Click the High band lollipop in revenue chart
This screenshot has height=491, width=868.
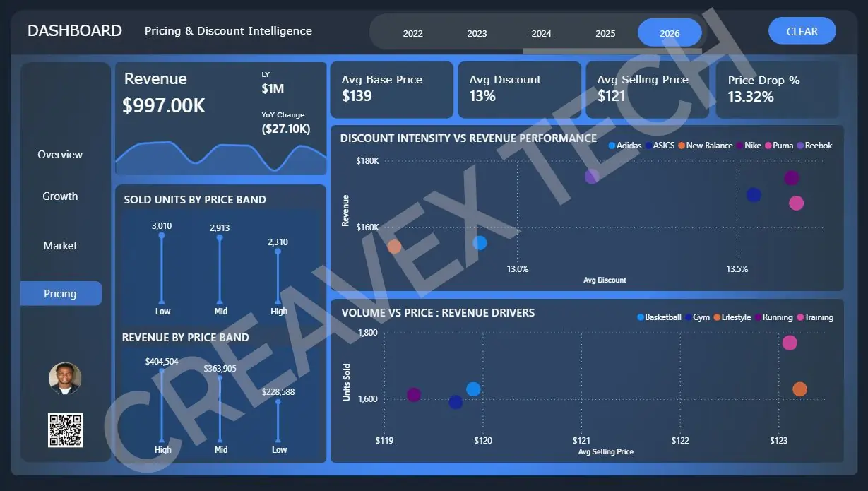pos(162,403)
